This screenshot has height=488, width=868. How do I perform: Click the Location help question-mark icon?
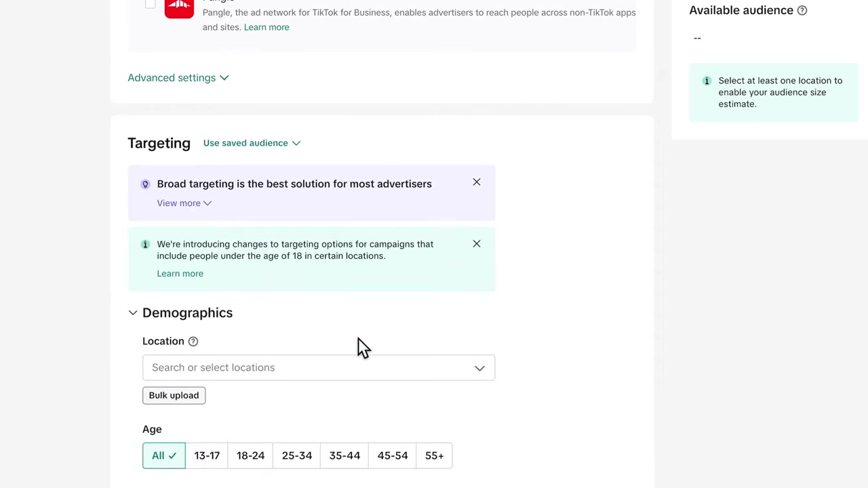coord(193,342)
